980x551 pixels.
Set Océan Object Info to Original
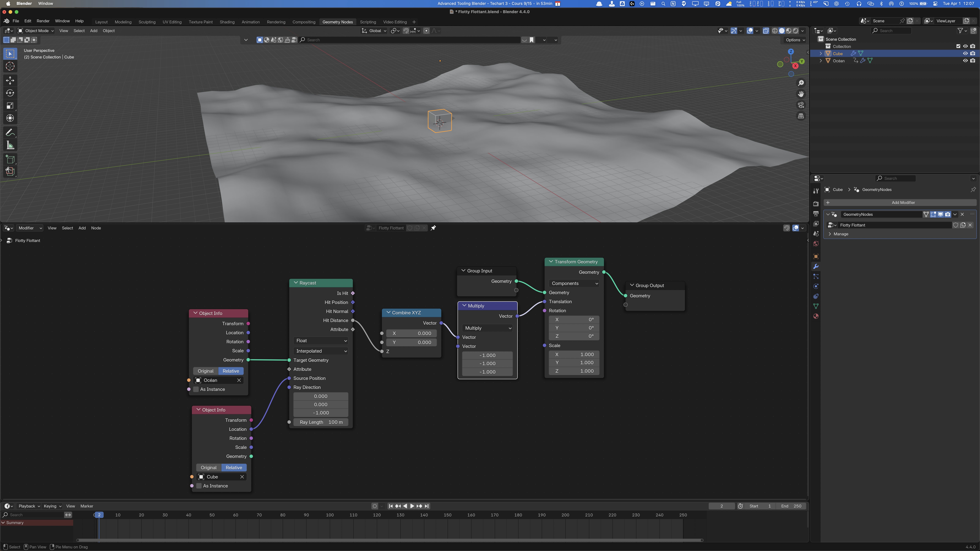click(x=205, y=371)
